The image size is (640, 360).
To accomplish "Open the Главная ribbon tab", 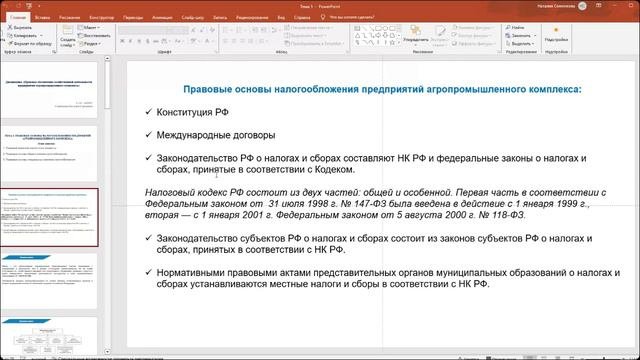I will click(x=18, y=18).
